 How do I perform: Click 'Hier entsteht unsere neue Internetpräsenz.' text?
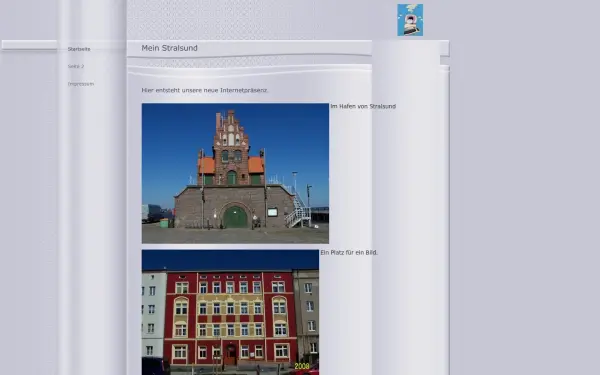(x=205, y=90)
